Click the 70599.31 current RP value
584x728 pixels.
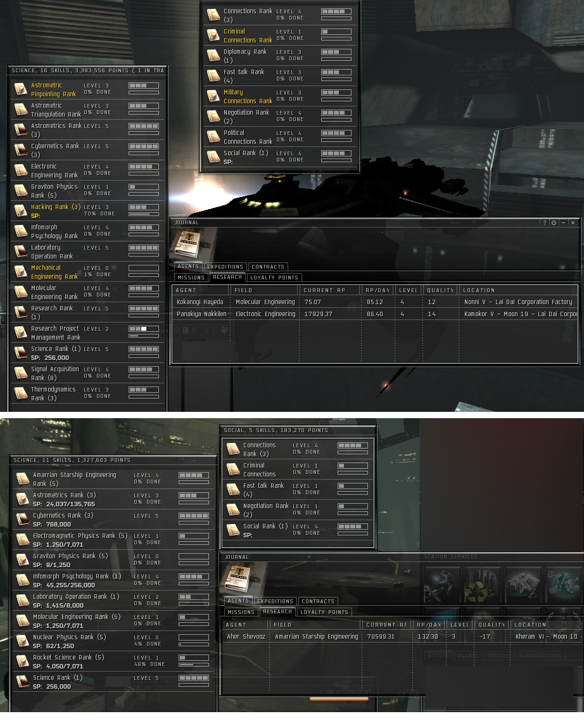381,637
